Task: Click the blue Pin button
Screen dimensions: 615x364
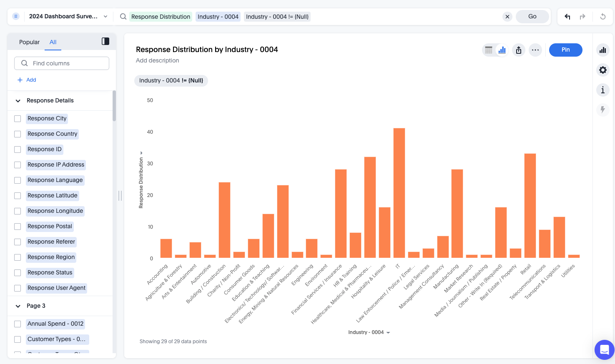Action: click(x=566, y=50)
